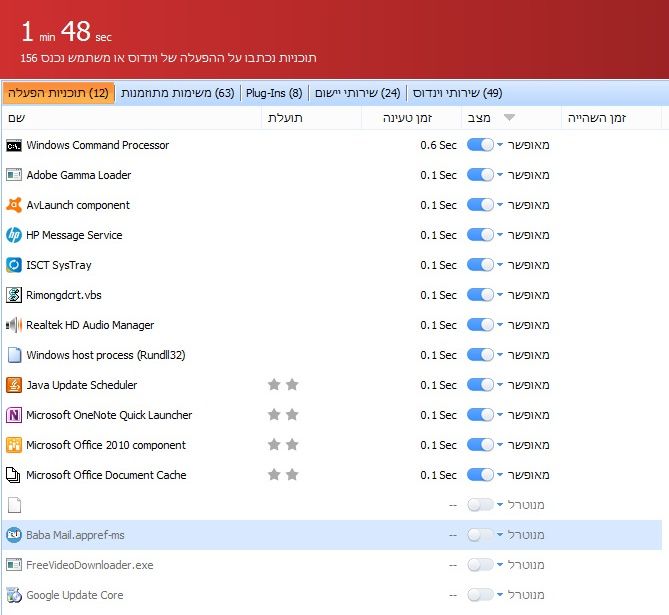Disable Windows Command Processor startup toggle
Screen dimensions: 669x615
pos(480,145)
